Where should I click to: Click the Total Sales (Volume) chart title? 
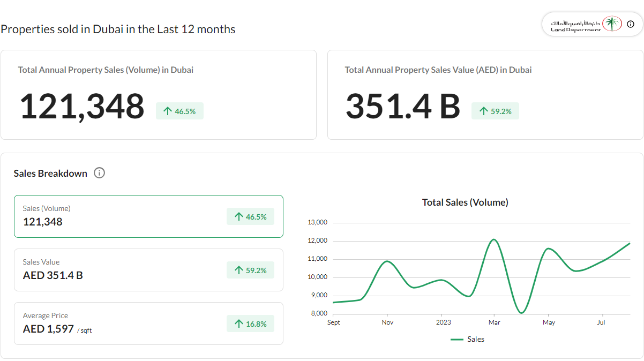point(465,202)
